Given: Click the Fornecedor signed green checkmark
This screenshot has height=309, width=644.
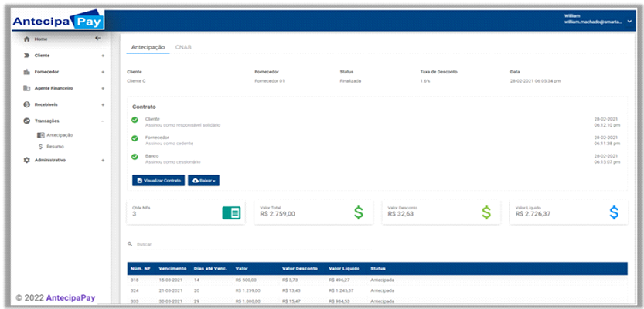Looking at the screenshot, I should [x=135, y=139].
